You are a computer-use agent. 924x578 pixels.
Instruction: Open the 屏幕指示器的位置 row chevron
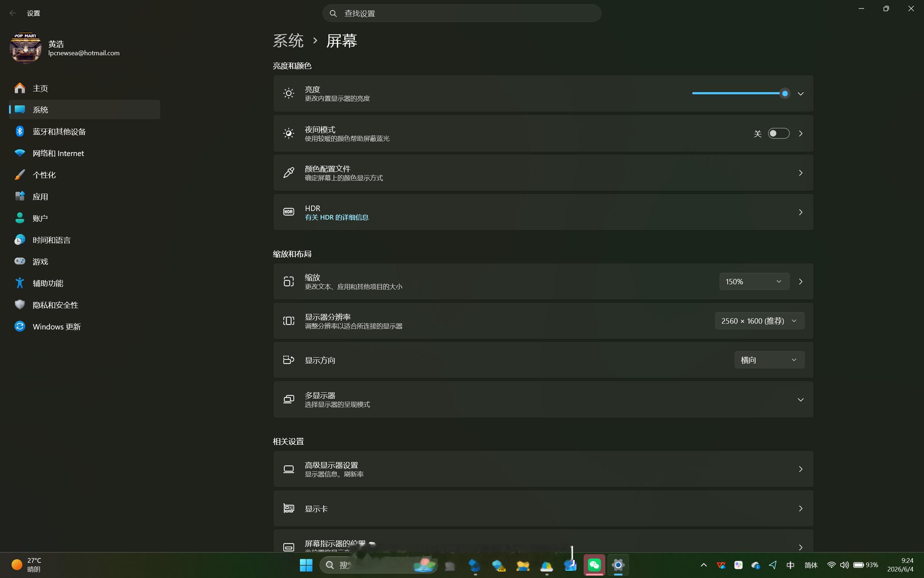(x=801, y=547)
